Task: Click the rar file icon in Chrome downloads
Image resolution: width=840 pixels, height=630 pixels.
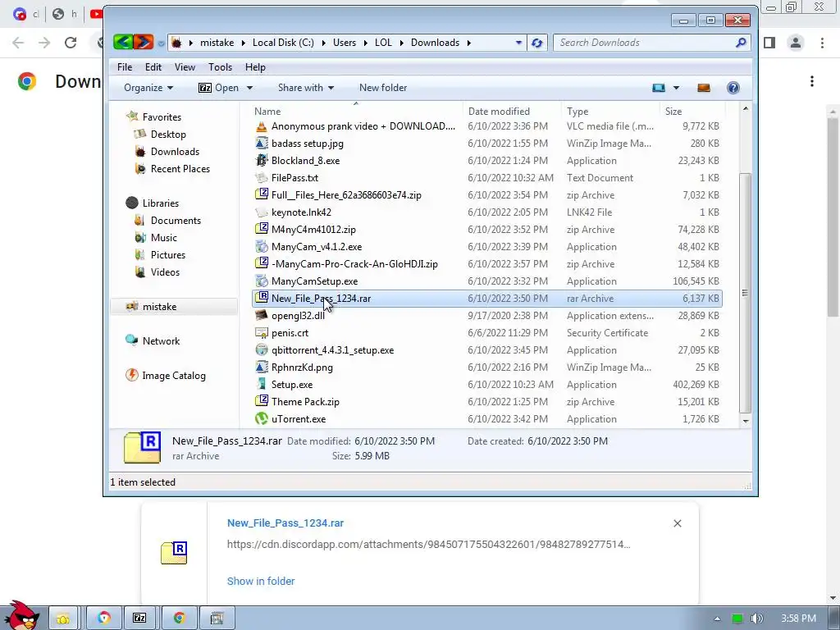Action: point(174,552)
